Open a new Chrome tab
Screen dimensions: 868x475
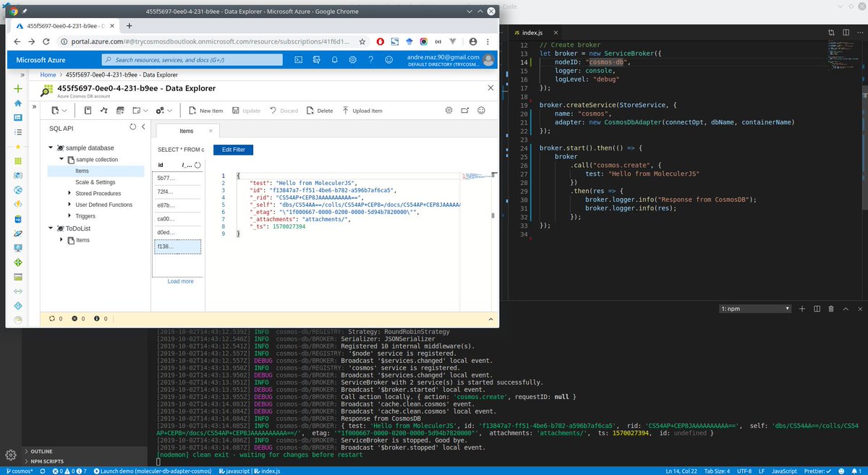129,25
